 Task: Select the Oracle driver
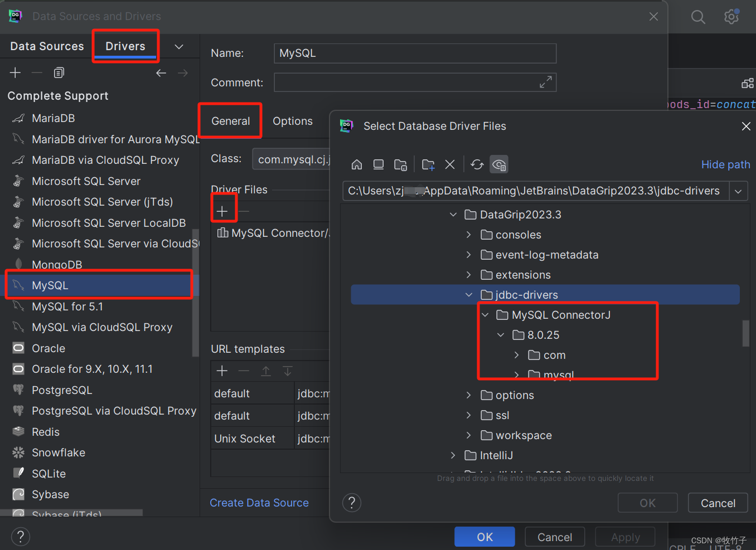pyautogui.click(x=49, y=348)
